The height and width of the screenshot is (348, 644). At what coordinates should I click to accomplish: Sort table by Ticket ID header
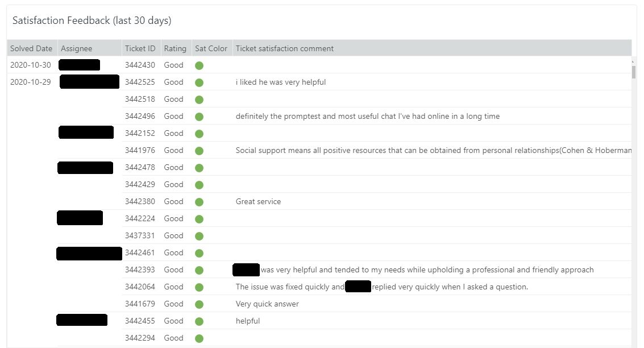pos(140,48)
